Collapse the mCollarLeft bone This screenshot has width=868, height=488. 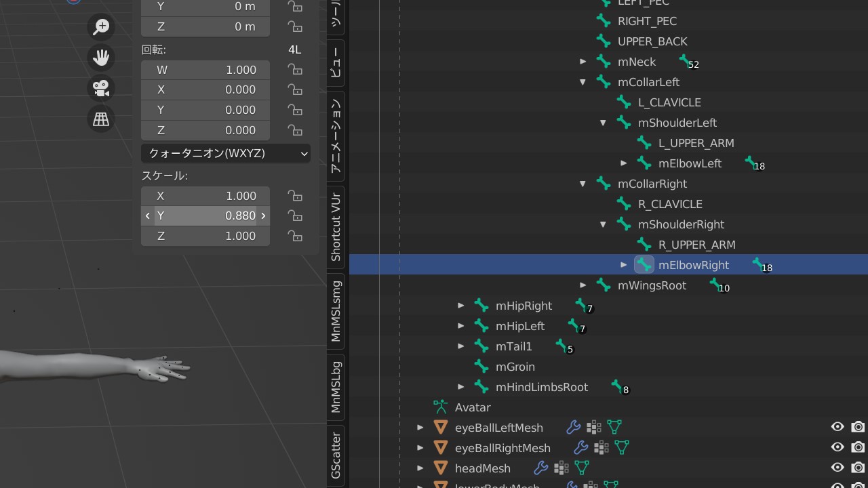coord(583,82)
